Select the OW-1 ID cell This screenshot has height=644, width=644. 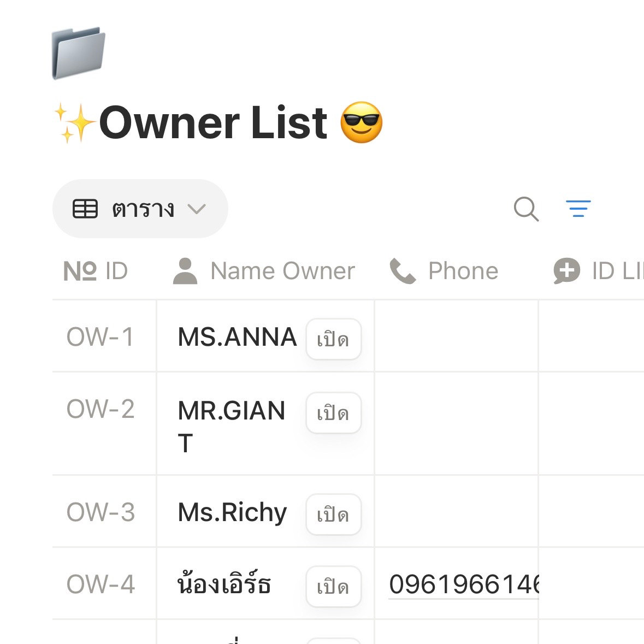[x=104, y=336]
